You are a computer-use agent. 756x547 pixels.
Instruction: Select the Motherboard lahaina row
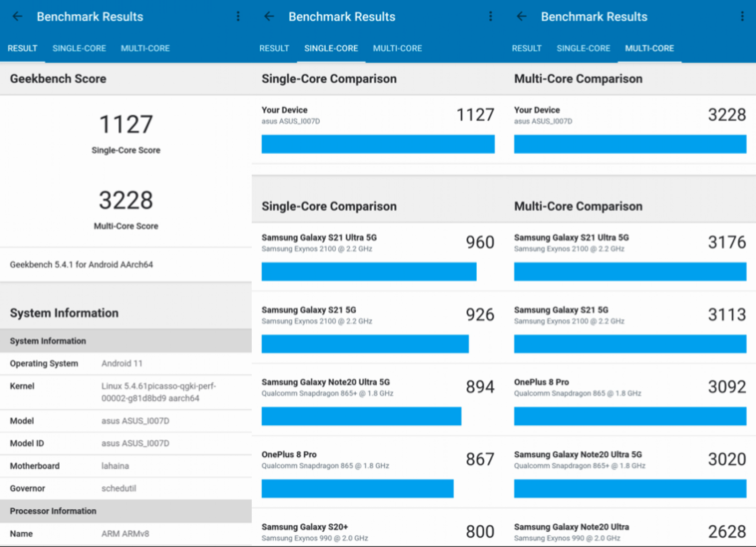tap(126, 466)
